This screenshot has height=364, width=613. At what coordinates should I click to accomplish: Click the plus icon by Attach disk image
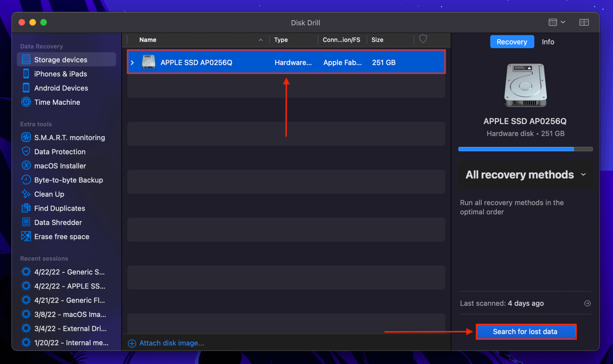[132, 343]
